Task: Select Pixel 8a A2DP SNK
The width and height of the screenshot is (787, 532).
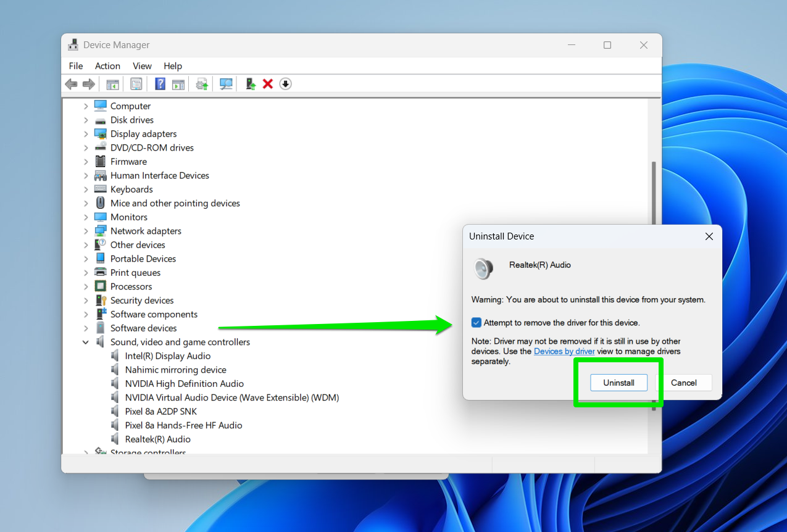Action: [x=161, y=412]
